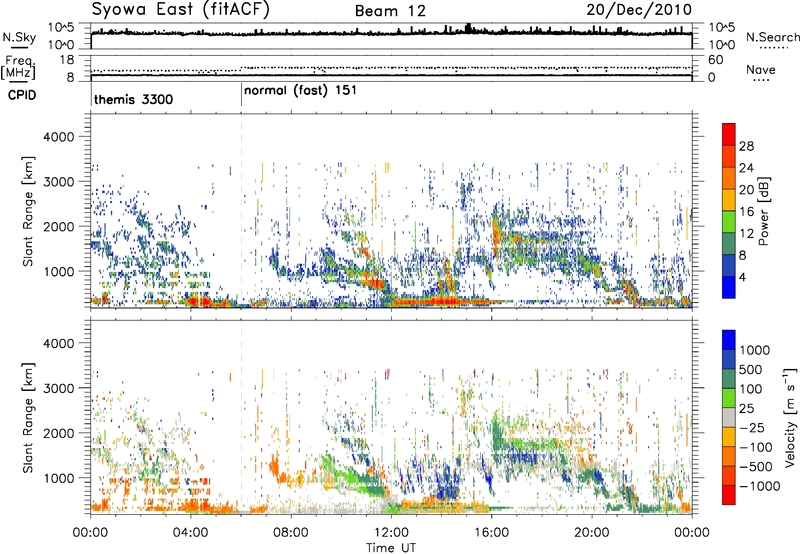Screen dimensions: 800x554
Task: Select the "normal (fast) 151" CPID entry
Action: coord(300,91)
